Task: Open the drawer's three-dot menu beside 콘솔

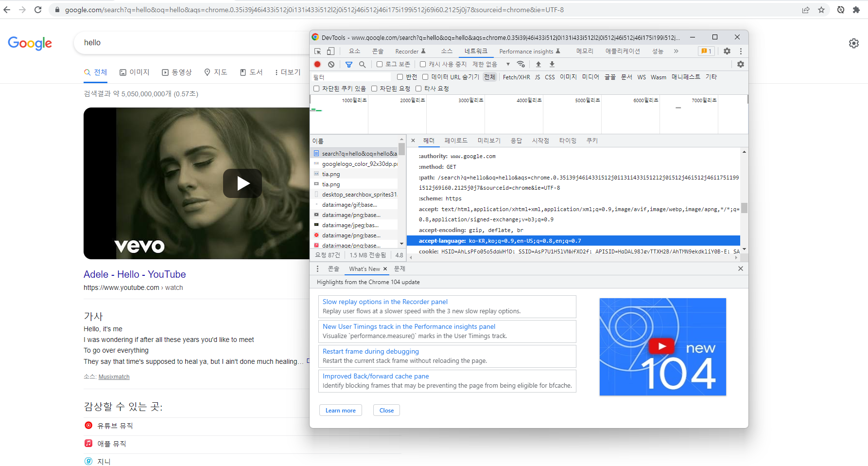Action: pyautogui.click(x=318, y=269)
